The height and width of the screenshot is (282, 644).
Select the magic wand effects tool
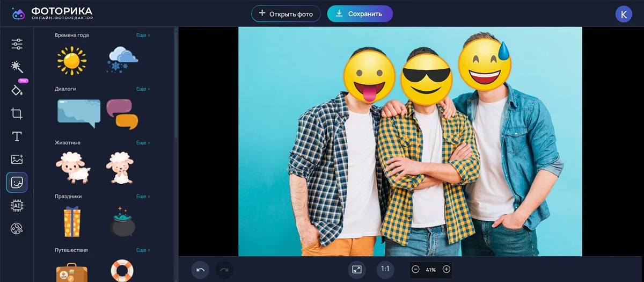pos(17,67)
